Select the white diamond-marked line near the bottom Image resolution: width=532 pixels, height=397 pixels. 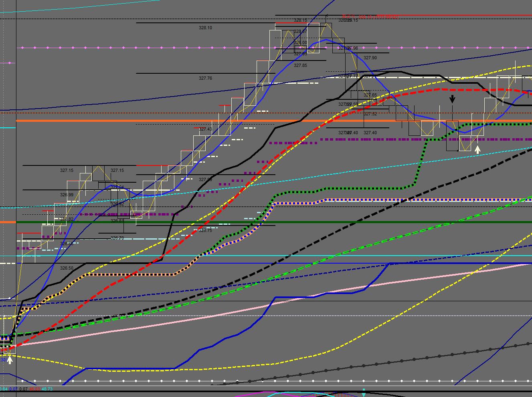point(241,381)
